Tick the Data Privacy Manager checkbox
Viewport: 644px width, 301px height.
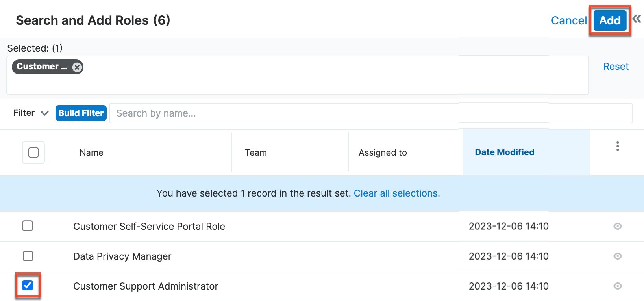tap(28, 256)
